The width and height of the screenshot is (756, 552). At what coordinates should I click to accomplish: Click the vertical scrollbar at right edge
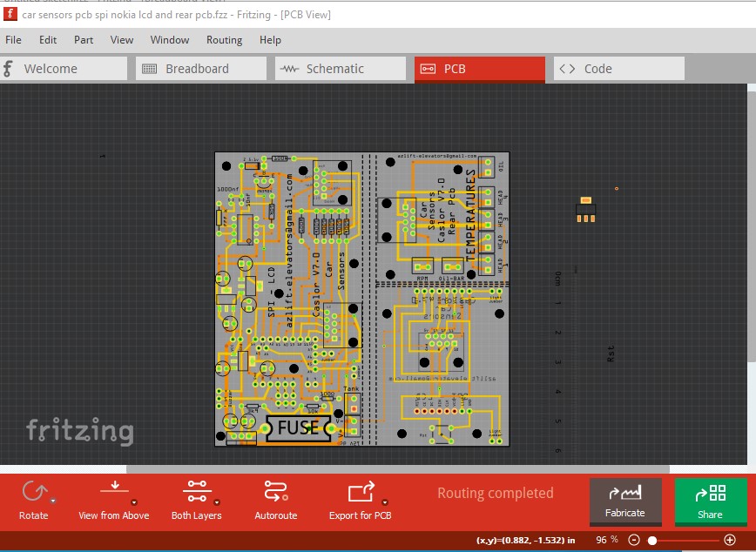coord(751,226)
